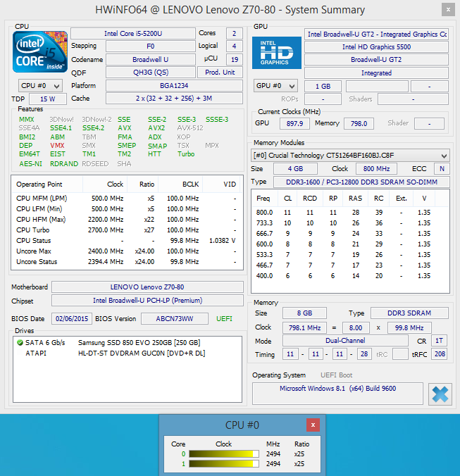
Task: Click the Turbo feature label
Action: coord(186,154)
